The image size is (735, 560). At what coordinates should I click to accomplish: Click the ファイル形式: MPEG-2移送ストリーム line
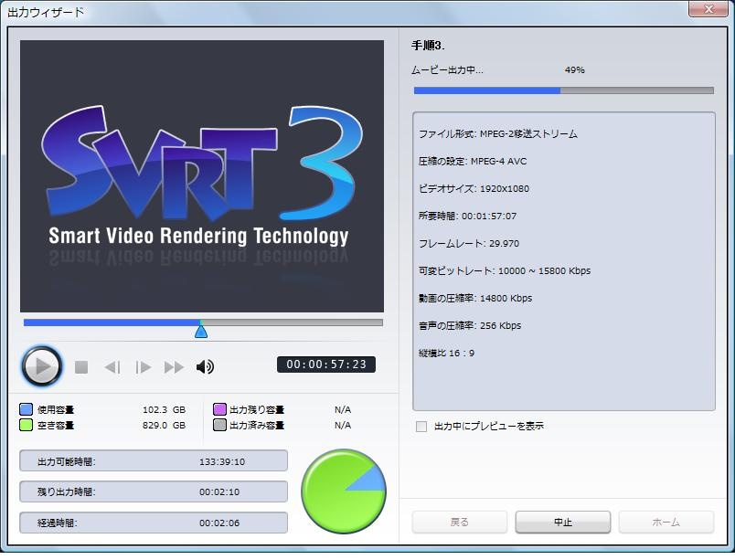tap(498, 134)
